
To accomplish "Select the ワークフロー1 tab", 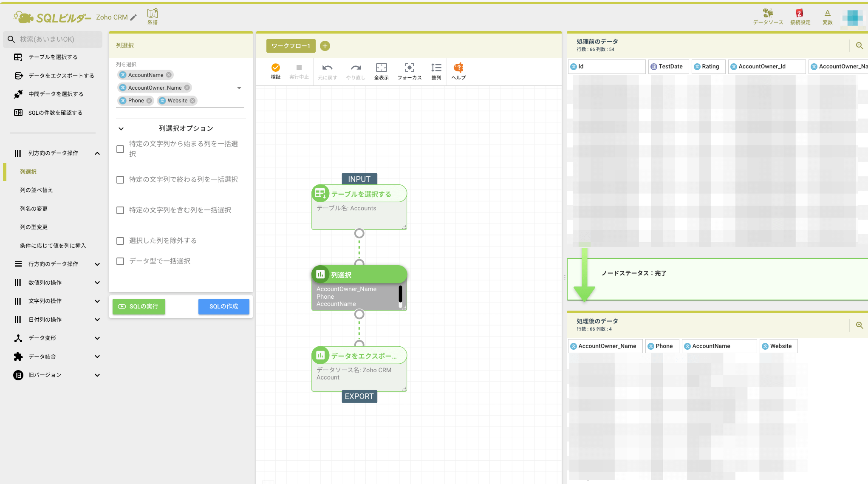I will 291,46.
